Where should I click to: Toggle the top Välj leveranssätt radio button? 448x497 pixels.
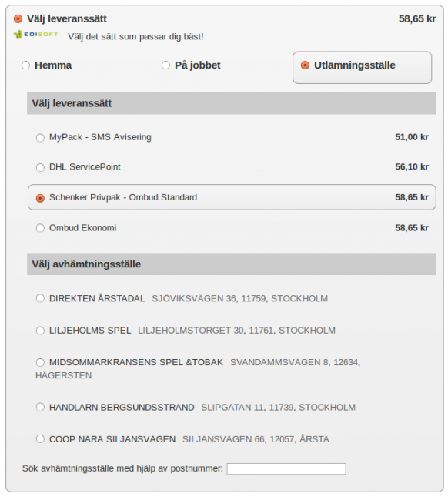(x=18, y=19)
